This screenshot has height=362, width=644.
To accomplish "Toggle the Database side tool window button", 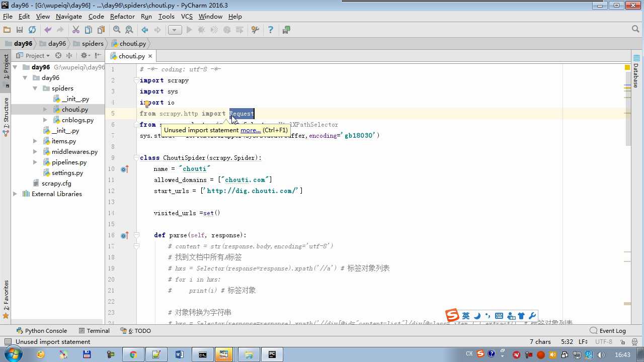I will point(636,71).
